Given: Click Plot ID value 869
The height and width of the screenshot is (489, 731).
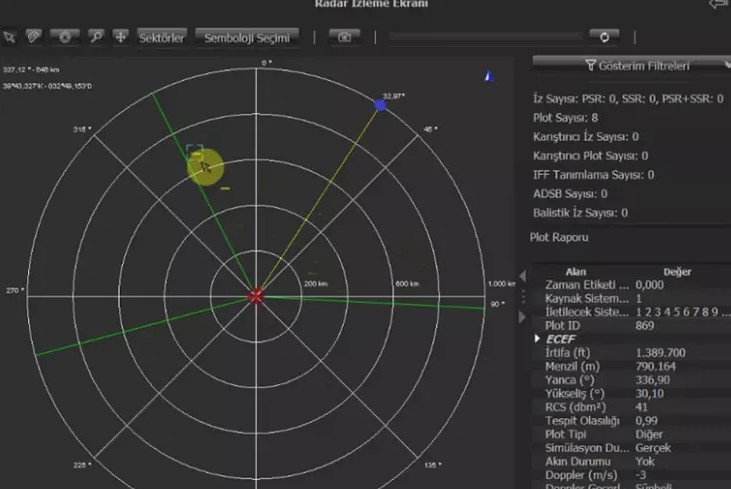Looking at the screenshot, I should click(x=645, y=325).
